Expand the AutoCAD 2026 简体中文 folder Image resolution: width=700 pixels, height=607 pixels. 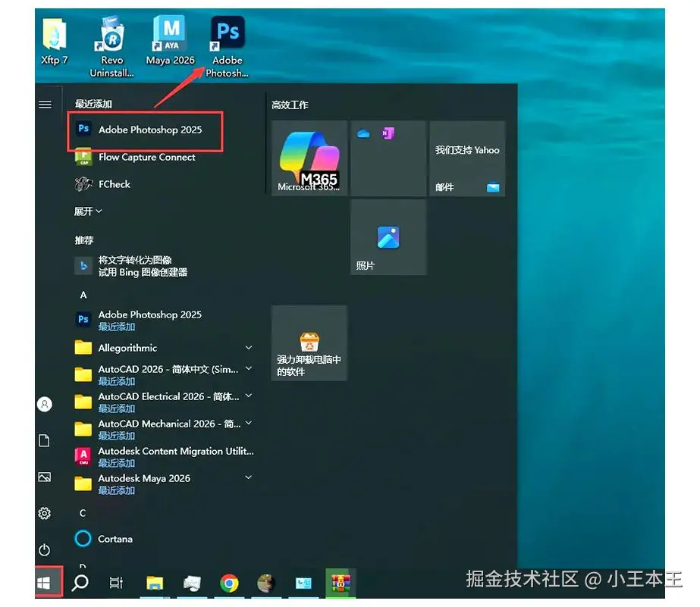249,368
